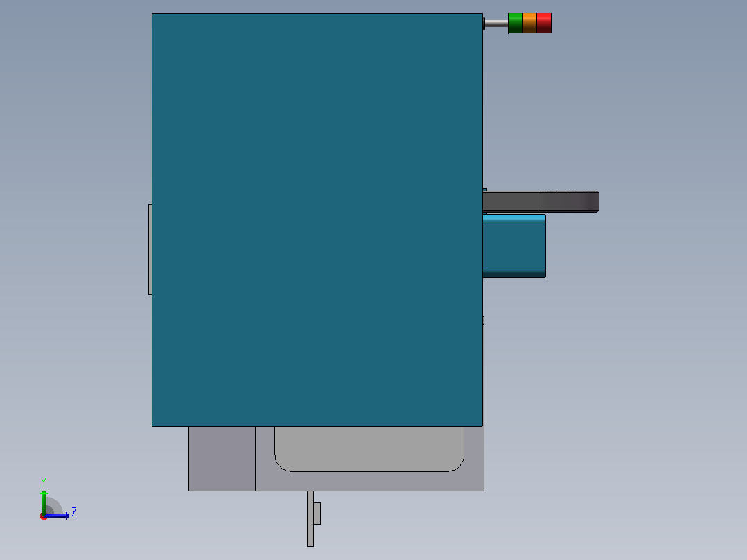Select the light blue strip atop the small box

point(514,218)
